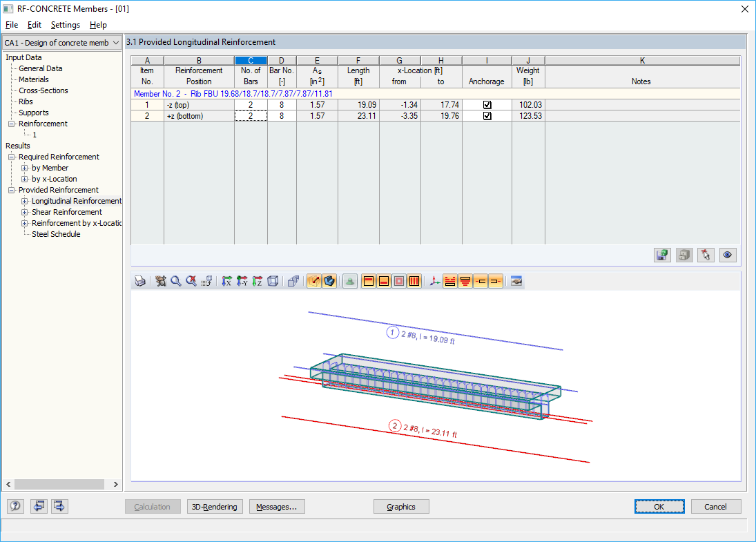Confirm with the OK button
Image resolution: width=756 pixels, height=542 pixels.
coord(659,507)
